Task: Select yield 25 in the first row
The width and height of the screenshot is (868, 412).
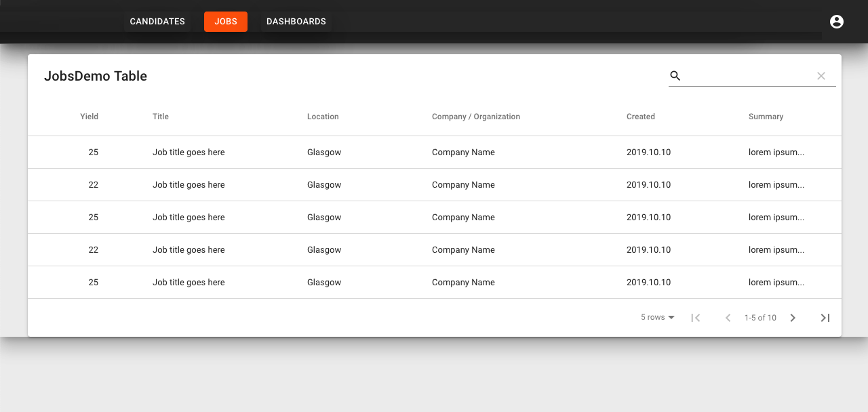Action: click(x=94, y=152)
